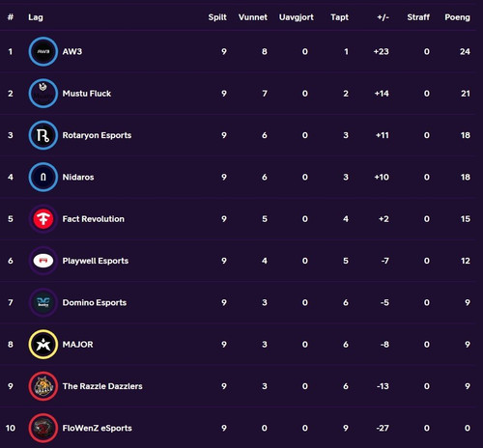Open the Domino Esports team logo
The image size is (483, 448).
point(43,302)
